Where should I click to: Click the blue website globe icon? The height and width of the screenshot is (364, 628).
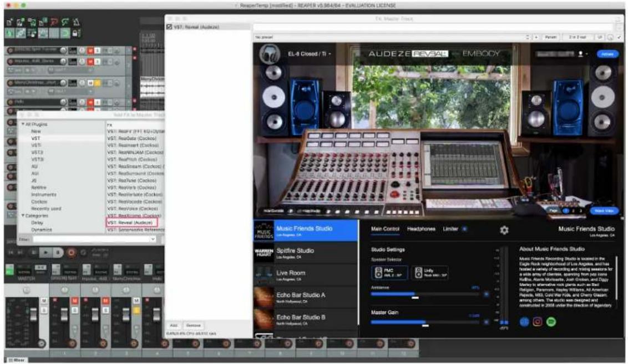tap(524, 322)
